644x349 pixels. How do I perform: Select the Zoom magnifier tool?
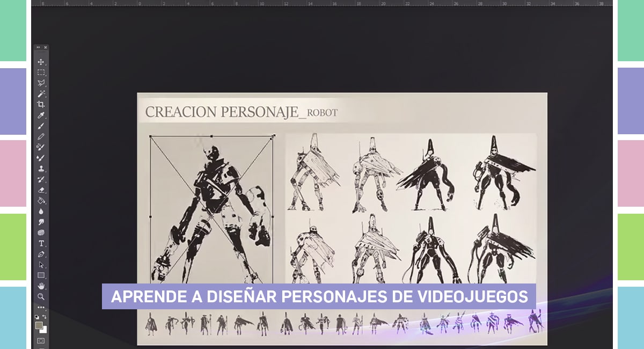coord(41,296)
